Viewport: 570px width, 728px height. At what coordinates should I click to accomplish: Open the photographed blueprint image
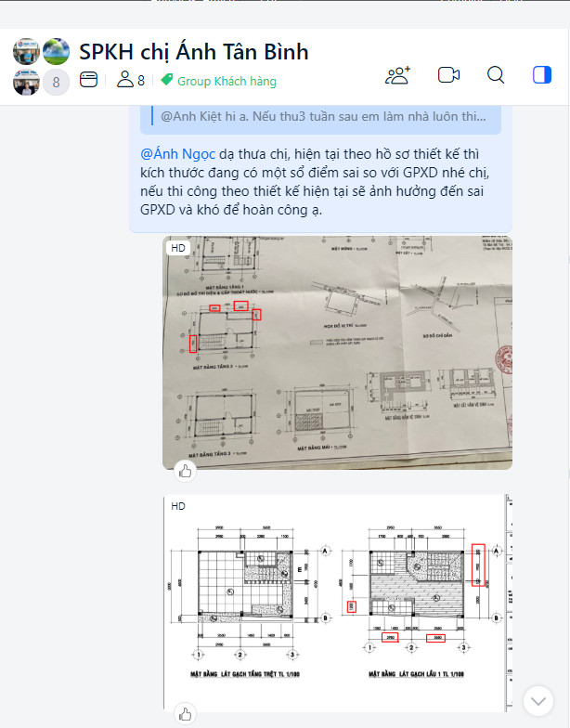(x=338, y=353)
